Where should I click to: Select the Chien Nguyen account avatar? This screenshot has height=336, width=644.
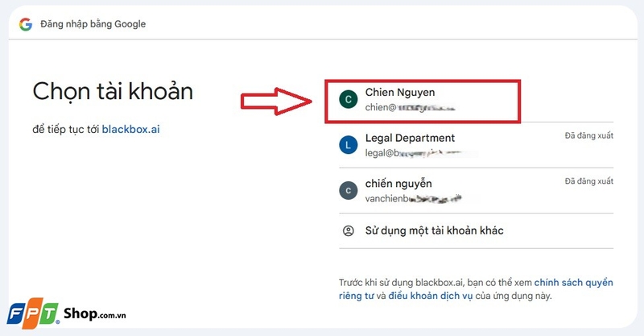click(349, 100)
